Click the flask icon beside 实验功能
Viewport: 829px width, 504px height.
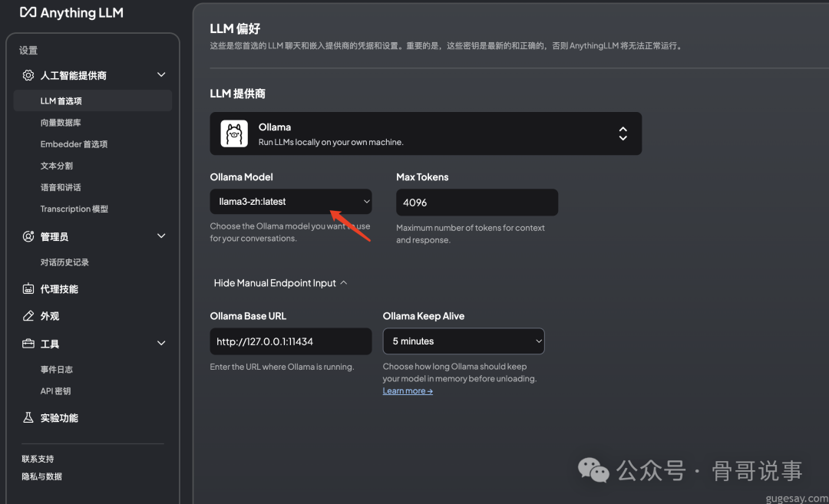[x=28, y=417]
